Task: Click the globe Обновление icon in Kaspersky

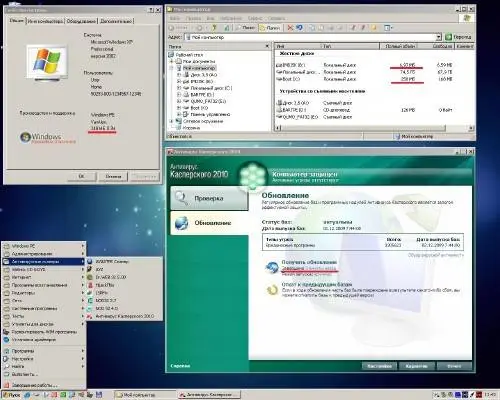Action: tap(182, 223)
